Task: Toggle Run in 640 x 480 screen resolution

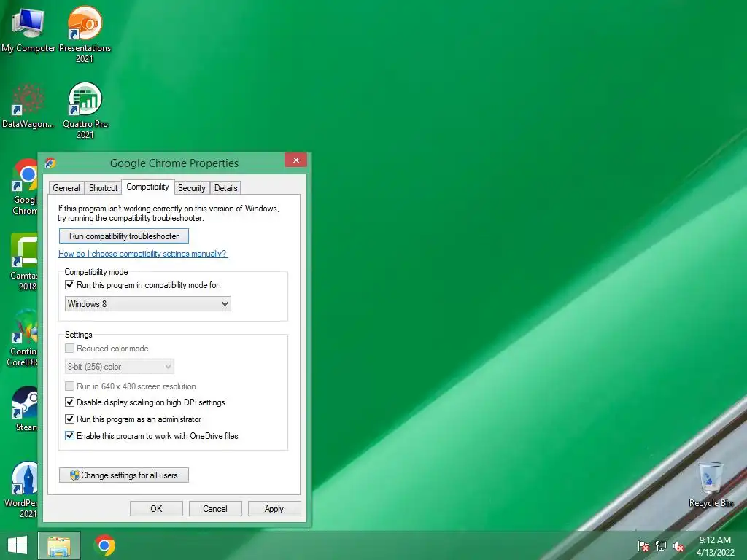Action: coord(69,386)
